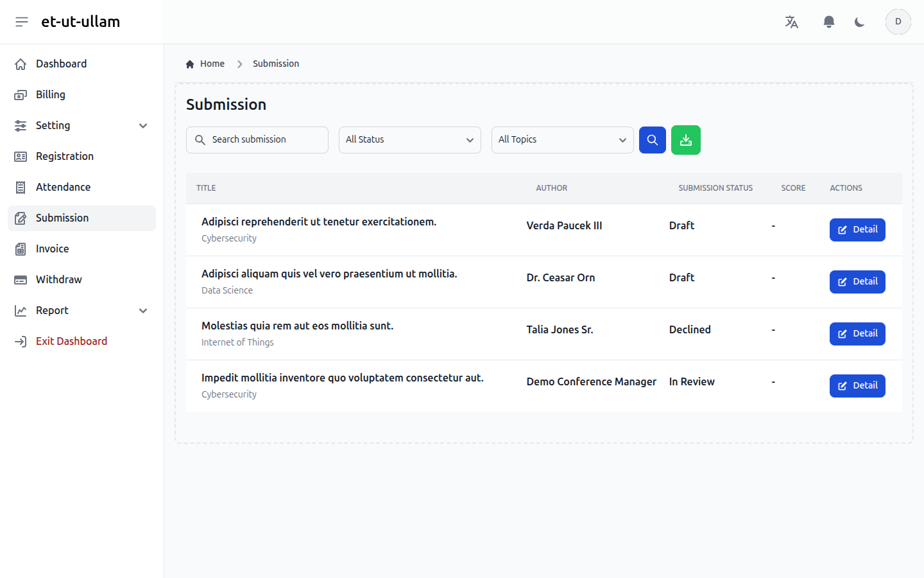Open user avatar D menu
The height and width of the screenshot is (578, 924).
[x=898, y=22]
